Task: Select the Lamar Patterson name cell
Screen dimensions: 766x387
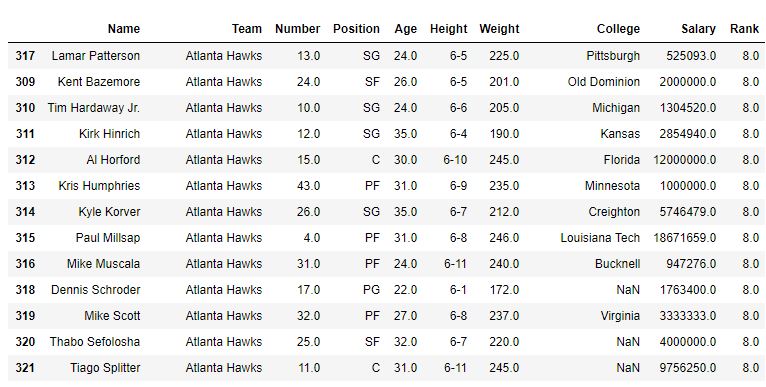Action: [x=96, y=56]
